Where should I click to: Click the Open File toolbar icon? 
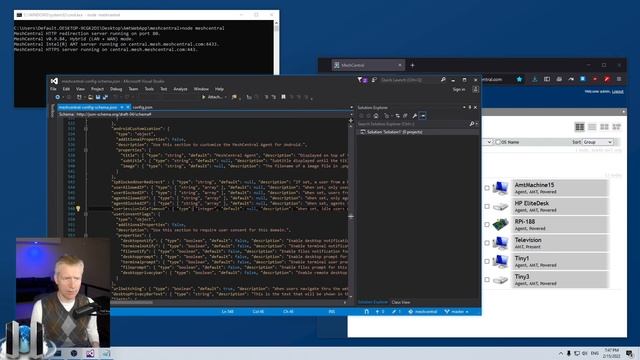click(90, 97)
